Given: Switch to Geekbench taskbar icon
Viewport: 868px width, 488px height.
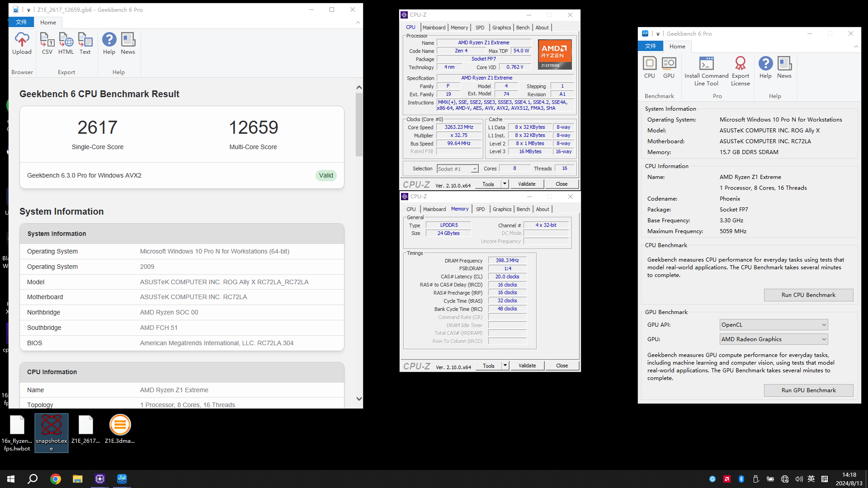Looking at the screenshot, I should coord(122,479).
